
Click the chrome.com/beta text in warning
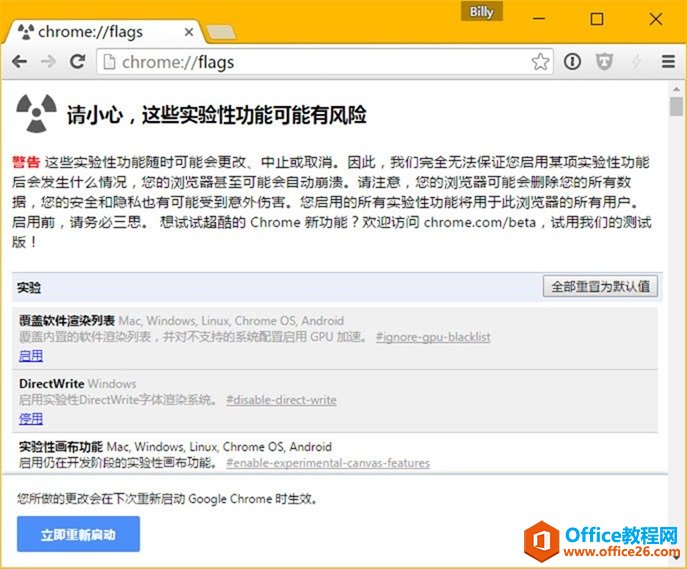[x=480, y=222]
